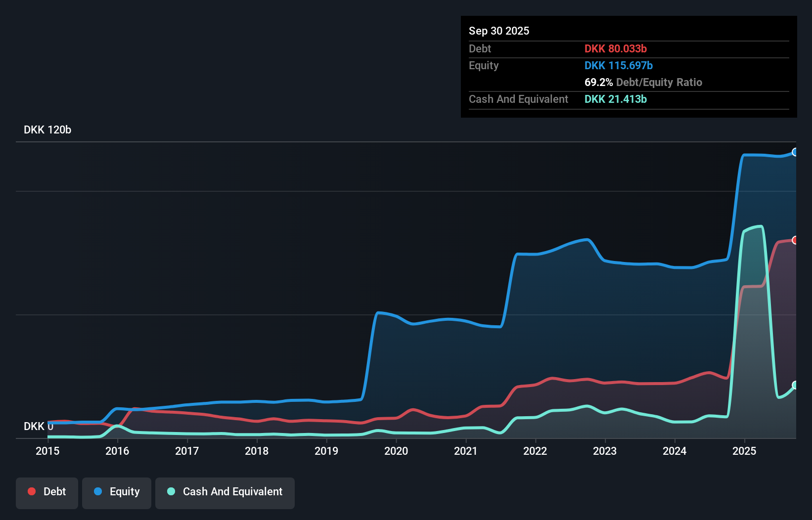
Task: Click the DKK 120b axis label
Action: point(47,130)
